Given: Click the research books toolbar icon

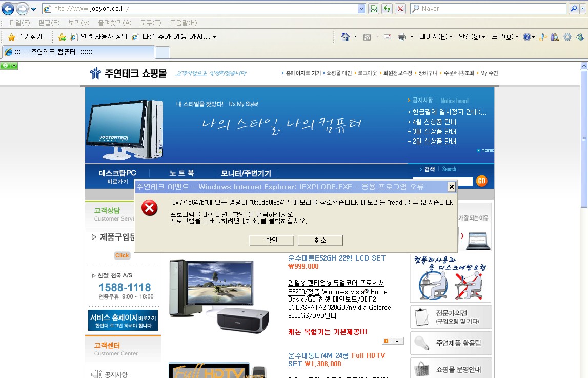Looking at the screenshot, I should [555, 37].
